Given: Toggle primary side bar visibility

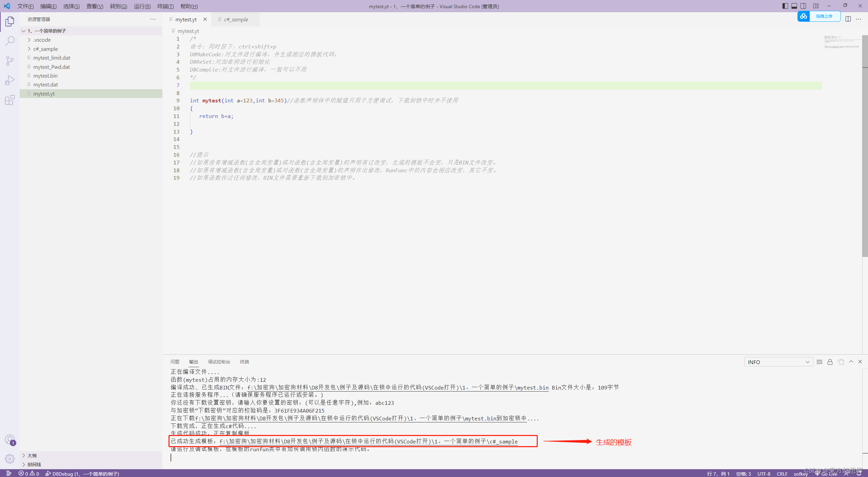Looking at the screenshot, I should click(785, 6).
